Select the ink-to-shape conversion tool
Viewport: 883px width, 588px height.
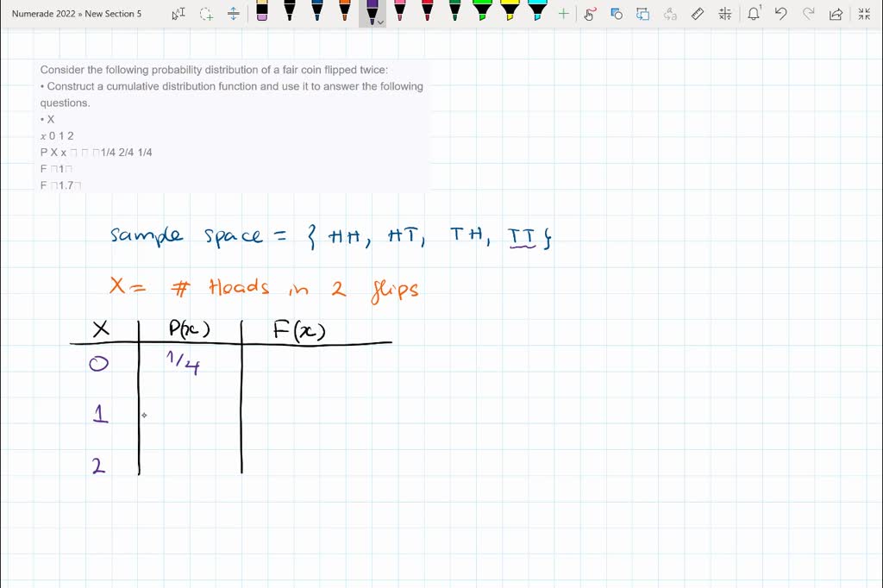[x=616, y=13]
